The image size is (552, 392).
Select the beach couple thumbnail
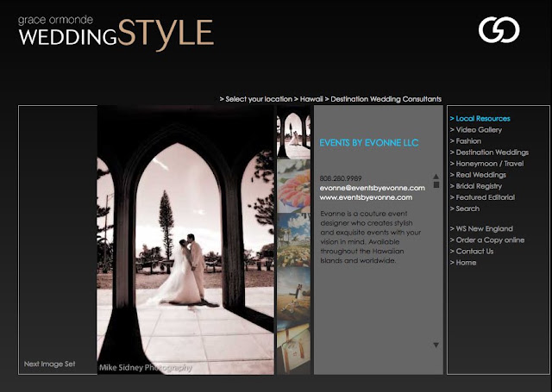(x=293, y=294)
